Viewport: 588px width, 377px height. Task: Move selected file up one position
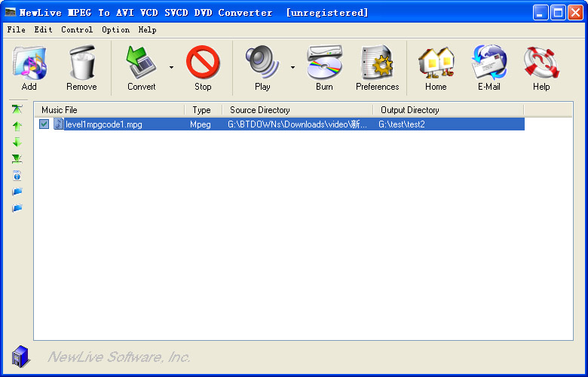17,126
